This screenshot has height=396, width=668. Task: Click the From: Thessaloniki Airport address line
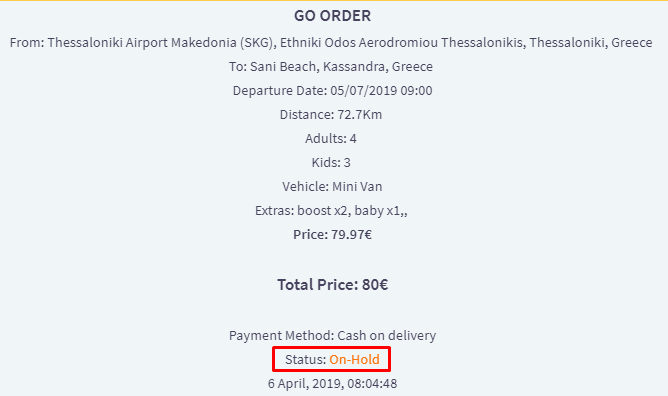331,43
